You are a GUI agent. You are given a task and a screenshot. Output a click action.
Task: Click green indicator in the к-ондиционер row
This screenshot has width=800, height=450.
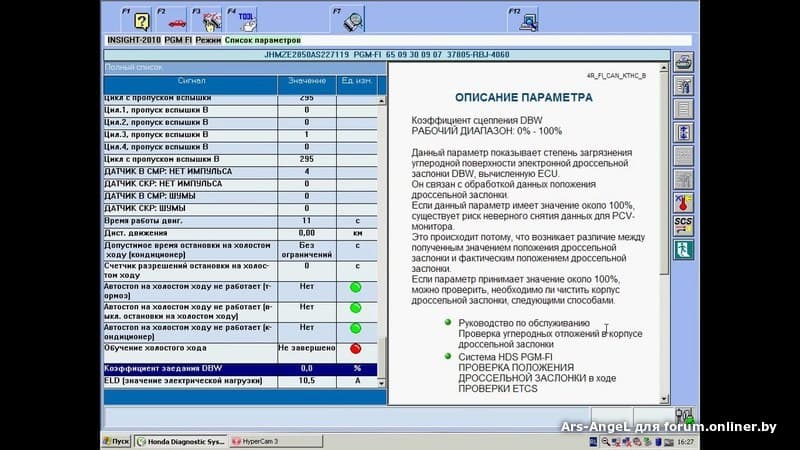(x=355, y=327)
